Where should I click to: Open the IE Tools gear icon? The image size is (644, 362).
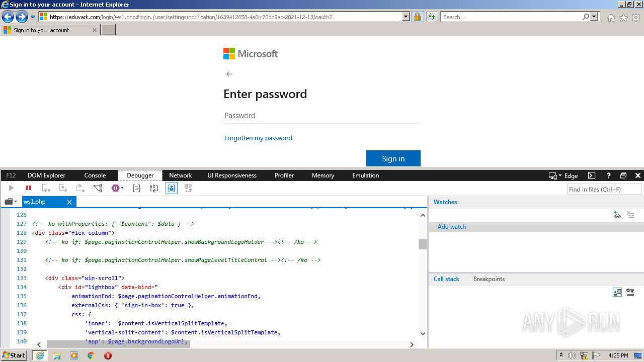(x=636, y=18)
